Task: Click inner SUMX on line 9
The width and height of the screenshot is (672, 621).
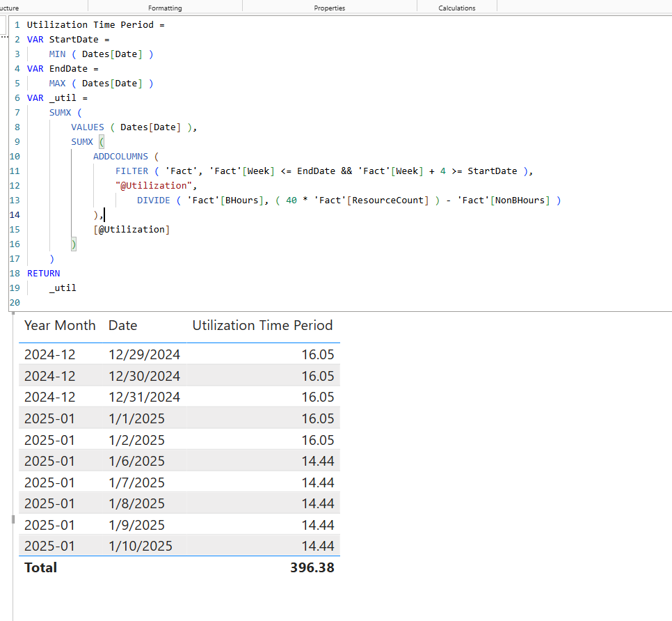Action: pyautogui.click(x=82, y=141)
